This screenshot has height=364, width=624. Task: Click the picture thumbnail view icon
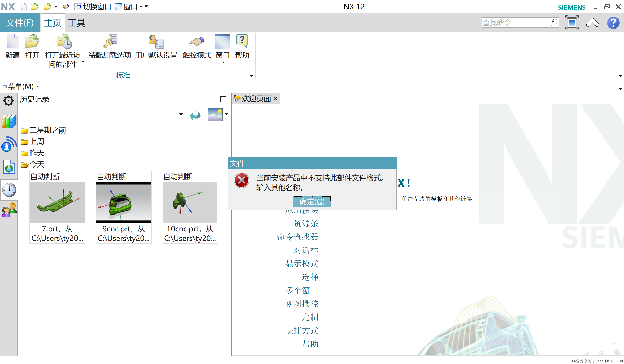tap(215, 114)
